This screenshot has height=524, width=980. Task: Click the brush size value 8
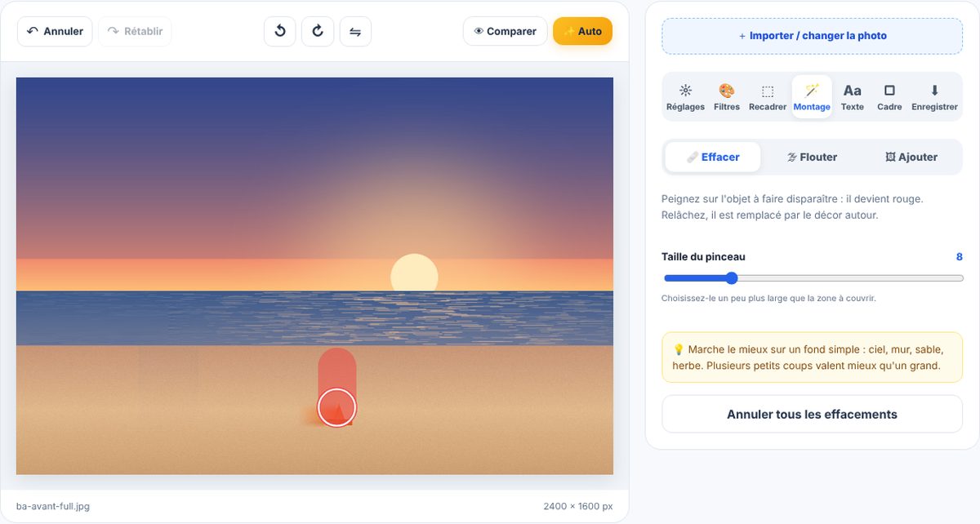coord(960,256)
